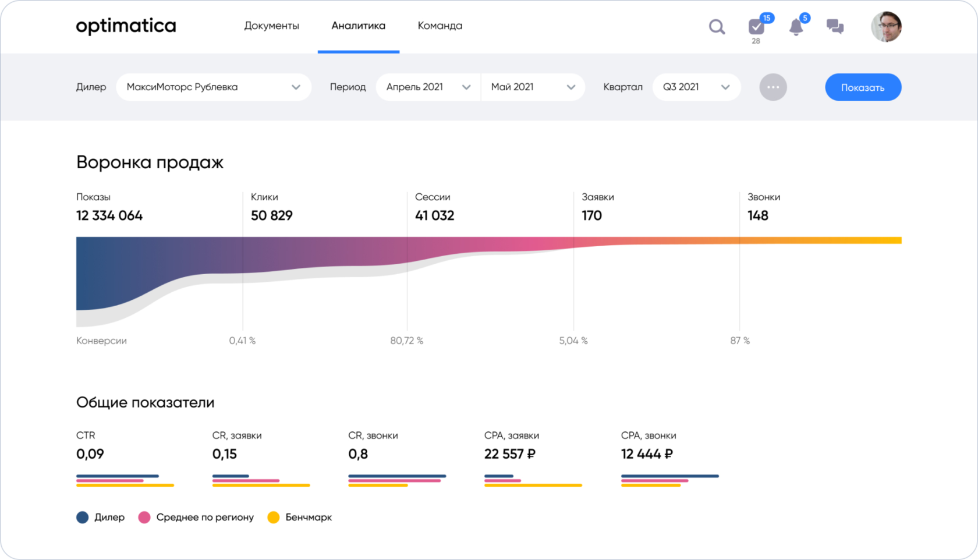Open the search magnifier icon

coord(717,27)
